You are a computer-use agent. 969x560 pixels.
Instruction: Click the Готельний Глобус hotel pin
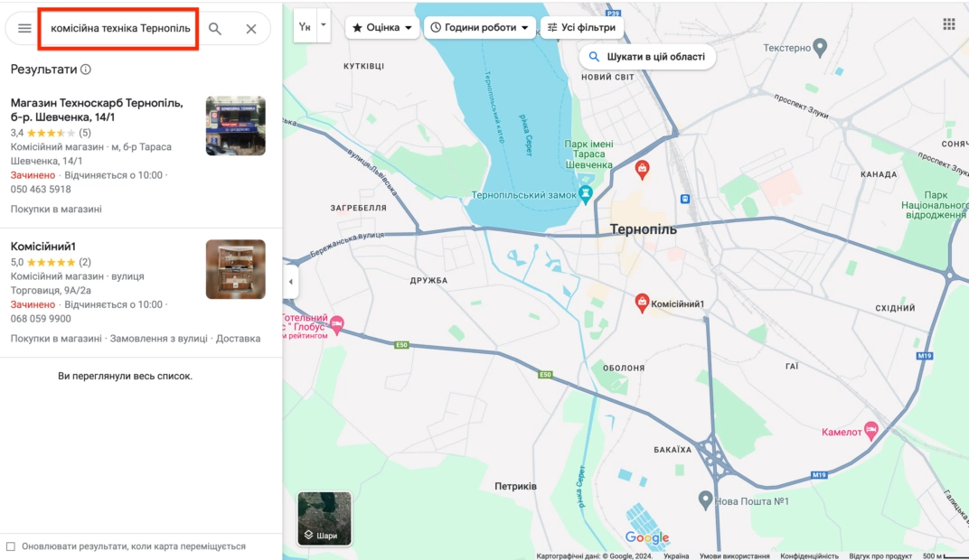click(337, 325)
